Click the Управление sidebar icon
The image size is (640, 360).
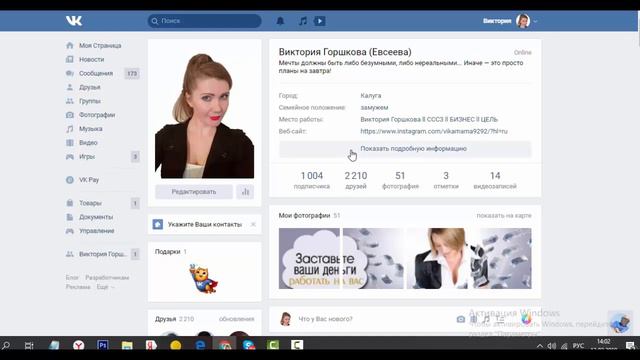tap(70, 231)
